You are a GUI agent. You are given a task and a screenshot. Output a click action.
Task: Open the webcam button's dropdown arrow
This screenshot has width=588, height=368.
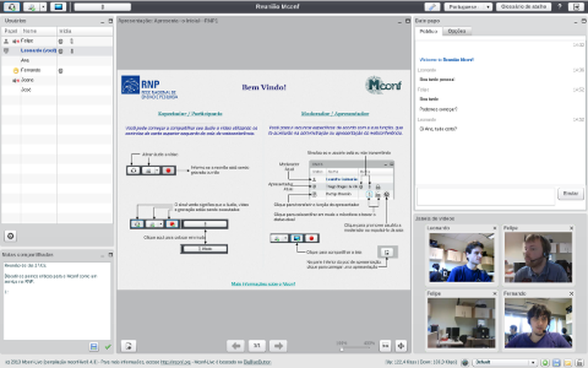pyautogui.click(x=44, y=6)
